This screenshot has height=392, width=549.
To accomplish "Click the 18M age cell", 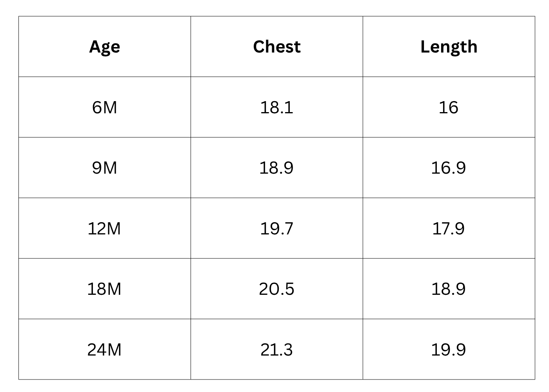I will click(104, 289).
